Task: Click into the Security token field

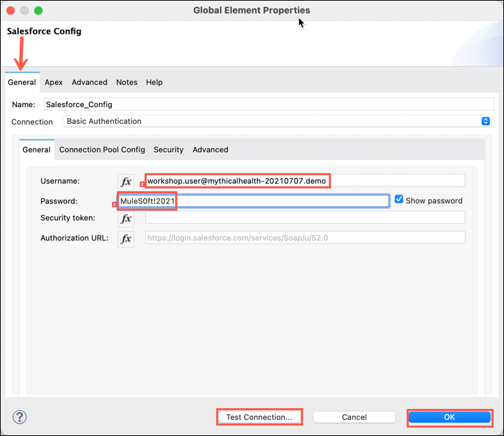Action: point(305,218)
